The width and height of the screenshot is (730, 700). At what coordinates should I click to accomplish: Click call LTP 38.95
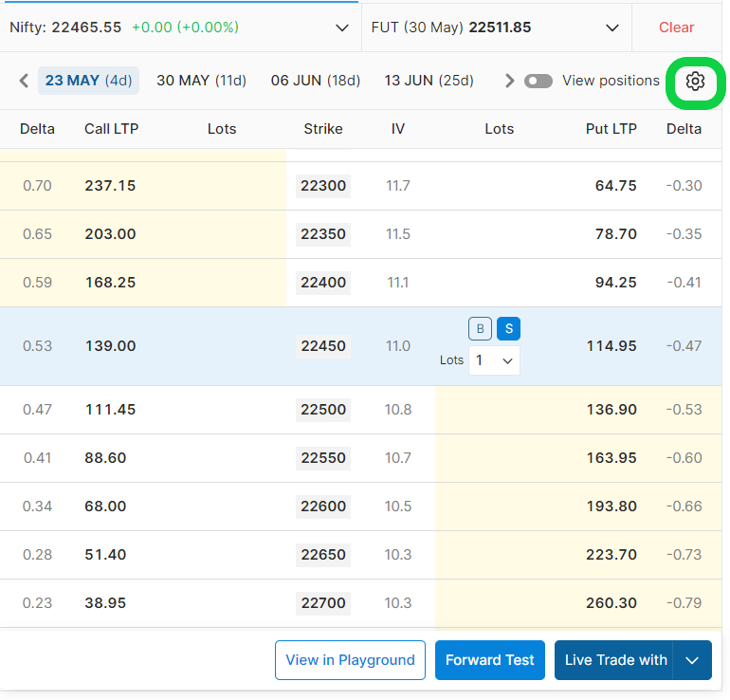pos(105,603)
